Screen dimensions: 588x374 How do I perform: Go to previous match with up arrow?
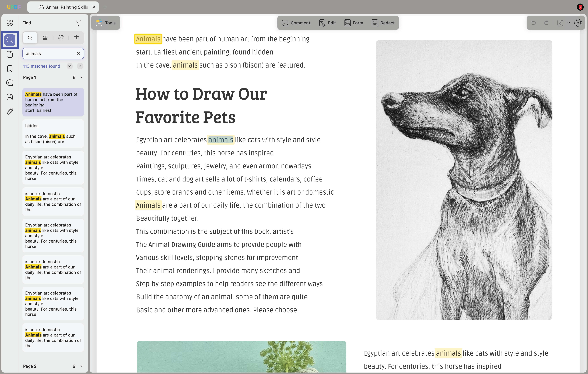click(x=80, y=66)
